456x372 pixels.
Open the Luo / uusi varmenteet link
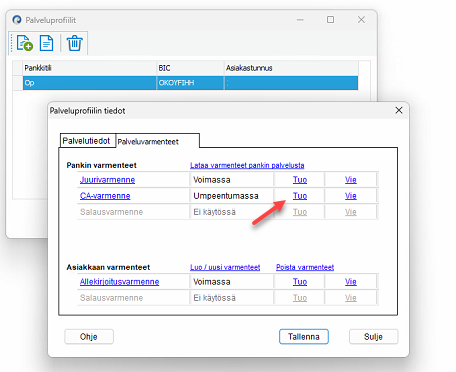225,267
